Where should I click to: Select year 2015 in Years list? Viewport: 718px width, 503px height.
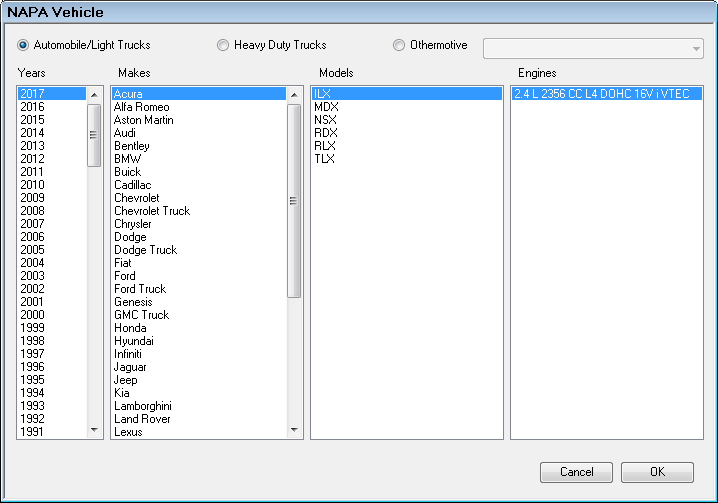[x=32, y=120]
